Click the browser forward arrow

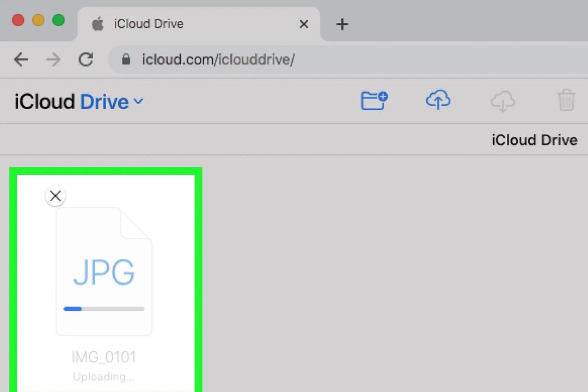pos(53,59)
